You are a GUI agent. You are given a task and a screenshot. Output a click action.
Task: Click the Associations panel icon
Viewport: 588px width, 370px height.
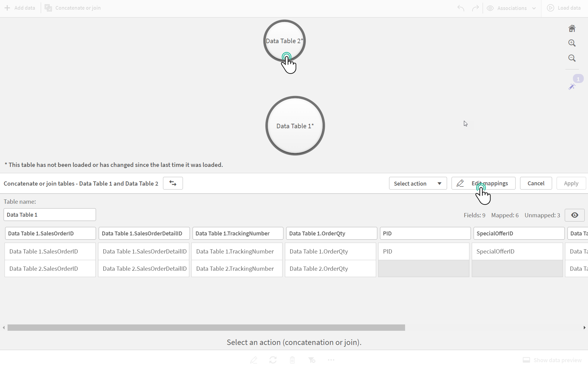491,8
